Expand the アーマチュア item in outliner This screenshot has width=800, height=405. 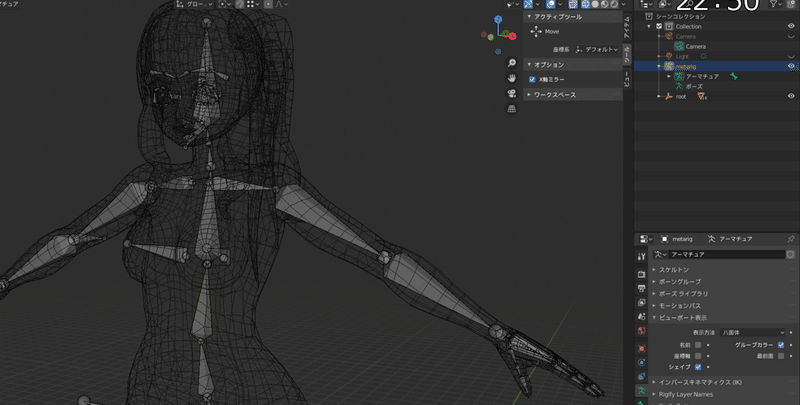tap(669, 77)
